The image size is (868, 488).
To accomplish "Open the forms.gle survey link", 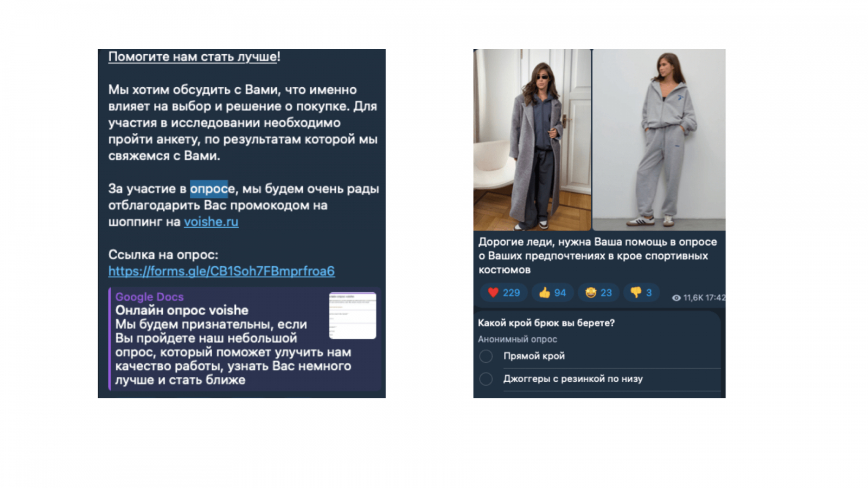I will tap(221, 271).
